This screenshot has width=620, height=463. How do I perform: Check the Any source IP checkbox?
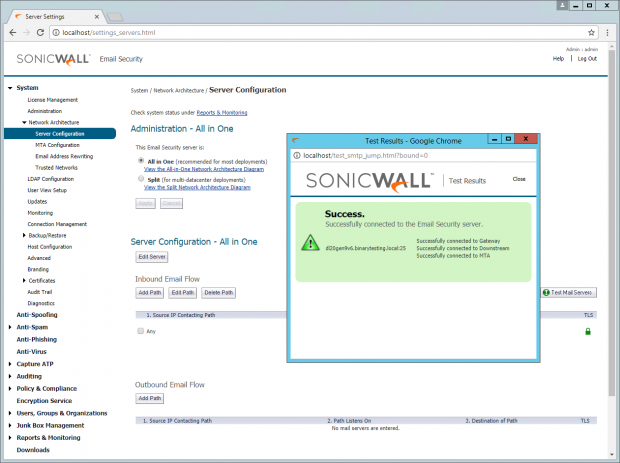tap(140, 331)
